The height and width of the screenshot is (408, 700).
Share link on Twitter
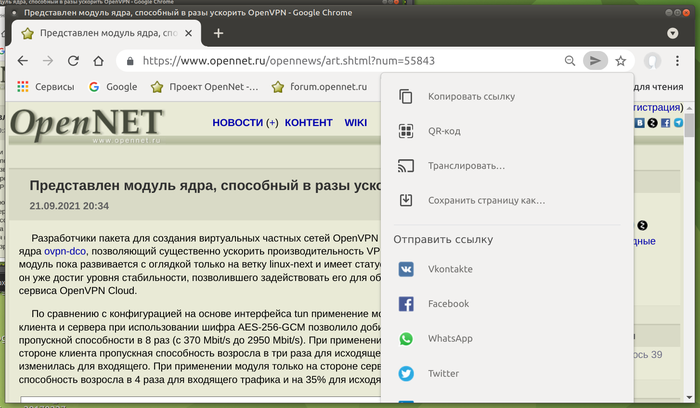point(443,374)
